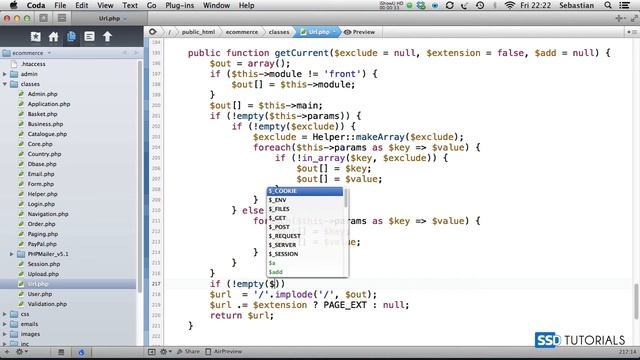Collapse the classes folder
640x360 pixels.
click(5, 84)
